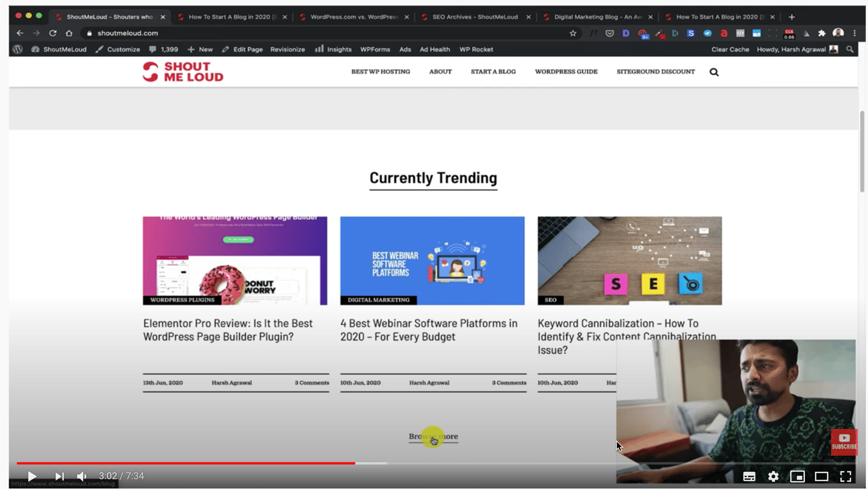
Task: Reload the browser page
Action: [53, 33]
